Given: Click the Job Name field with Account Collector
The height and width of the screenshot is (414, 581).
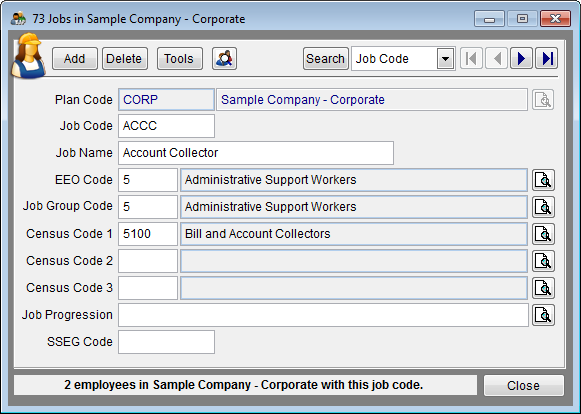Looking at the screenshot, I should point(256,153).
